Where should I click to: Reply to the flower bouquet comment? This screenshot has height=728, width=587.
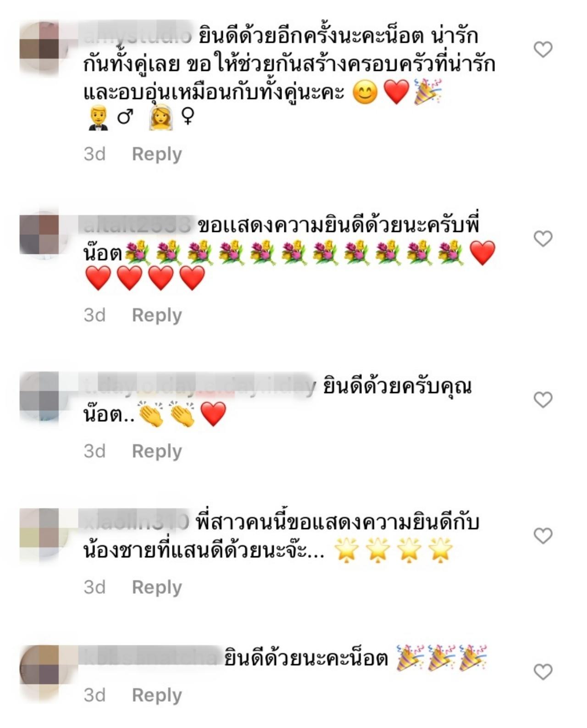coord(157,315)
